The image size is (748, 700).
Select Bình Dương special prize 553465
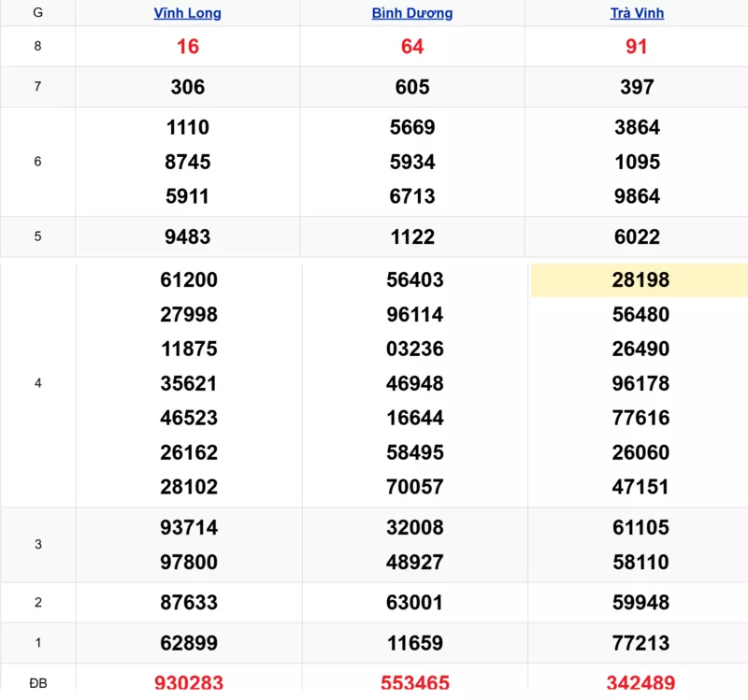pos(412,683)
